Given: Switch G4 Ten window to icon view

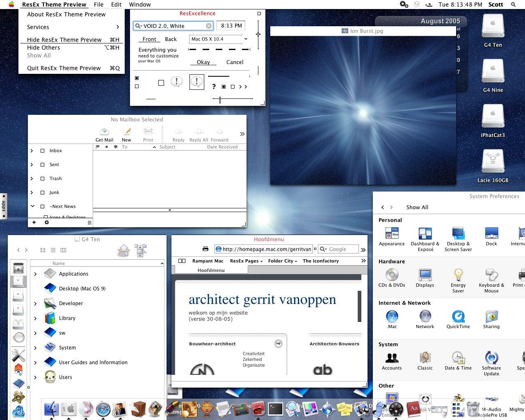Looking at the screenshot, I should pyautogui.click(x=43, y=250).
